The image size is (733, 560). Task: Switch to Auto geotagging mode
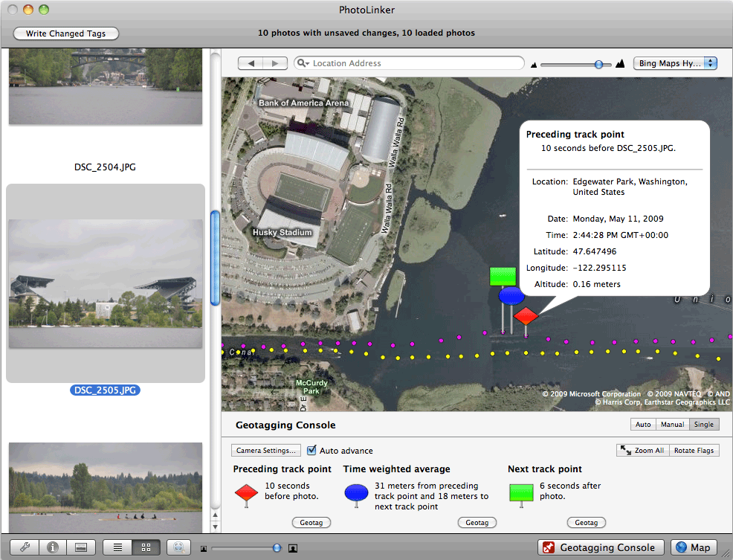click(x=643, y=425)
